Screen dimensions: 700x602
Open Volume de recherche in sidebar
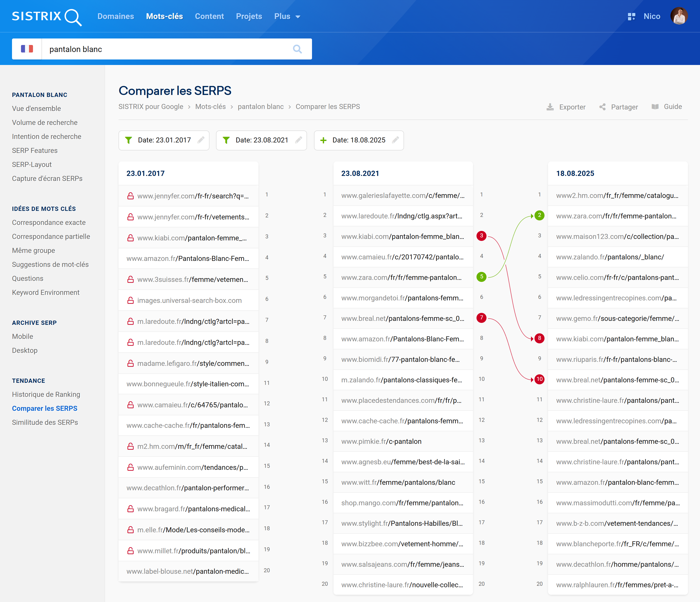(44, 122)
